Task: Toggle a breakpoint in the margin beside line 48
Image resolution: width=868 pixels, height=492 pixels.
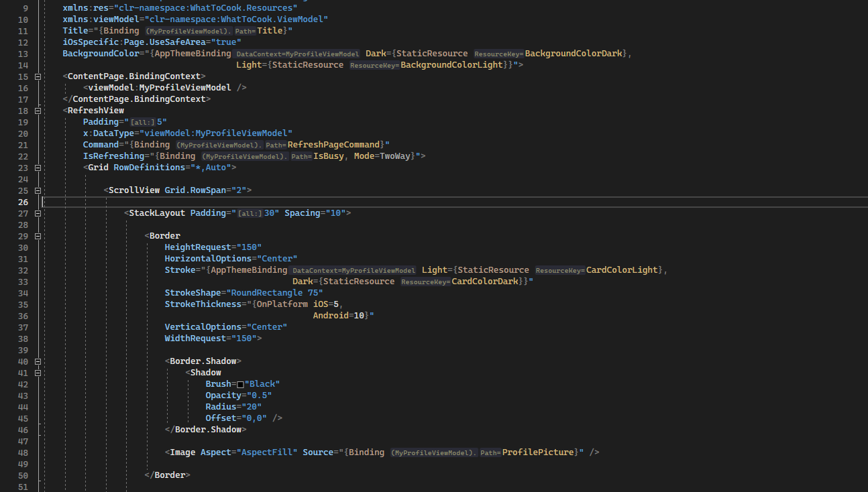Action: pyautogui.click(x=8, y=452)
